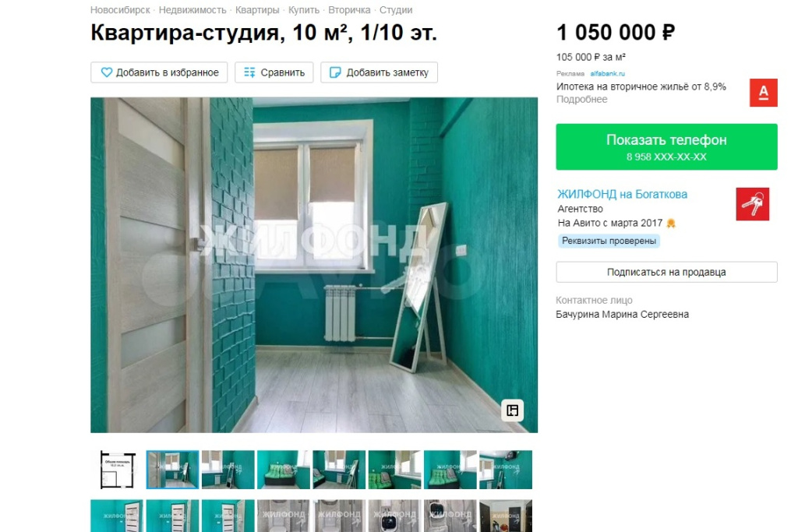Open the Подробнее mortgage link
Image resolution: width=798 pixels, height=532 pixels.
coord(581,99)
